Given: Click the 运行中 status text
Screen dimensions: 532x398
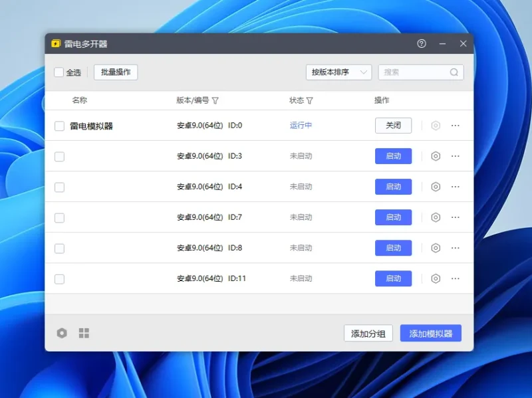Looking at the screenshot, I should coord(301,126).
